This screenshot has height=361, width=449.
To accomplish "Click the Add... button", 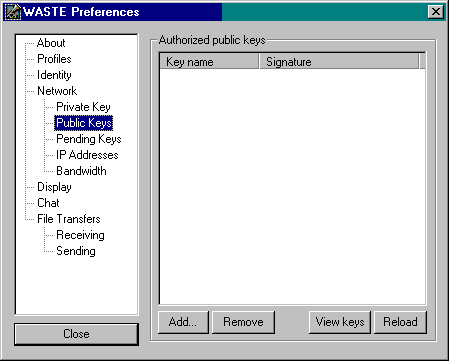I will [x=183, y=322].
